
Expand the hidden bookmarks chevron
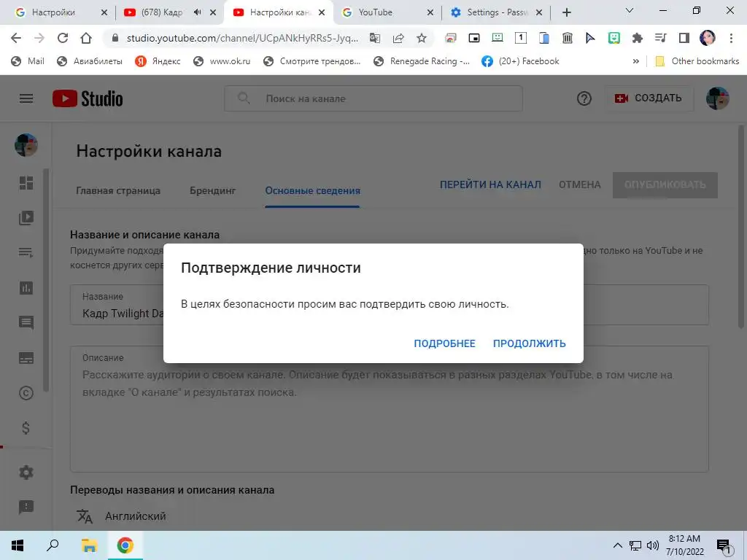(x=635, y=61)
